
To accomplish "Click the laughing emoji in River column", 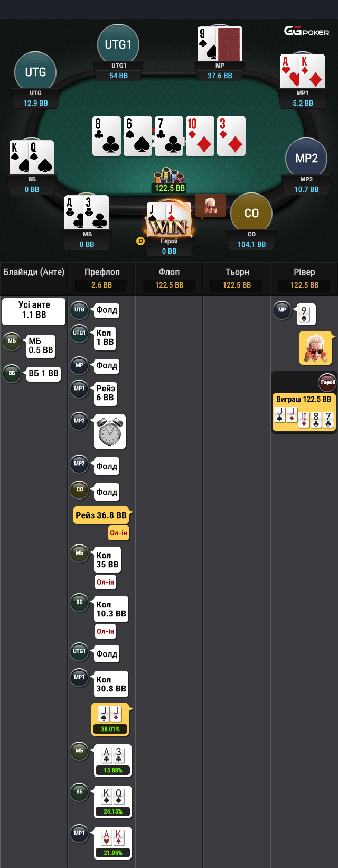I will (316, 348).
